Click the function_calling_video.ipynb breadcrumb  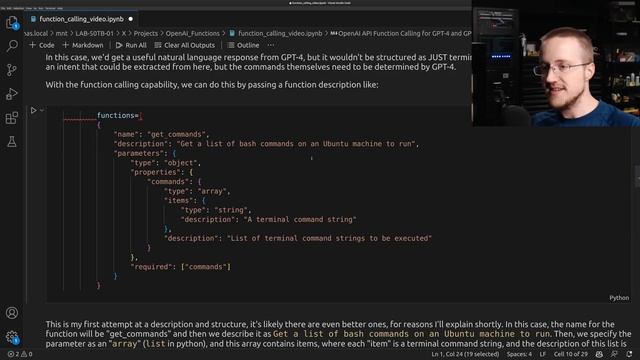coord(276,33)
